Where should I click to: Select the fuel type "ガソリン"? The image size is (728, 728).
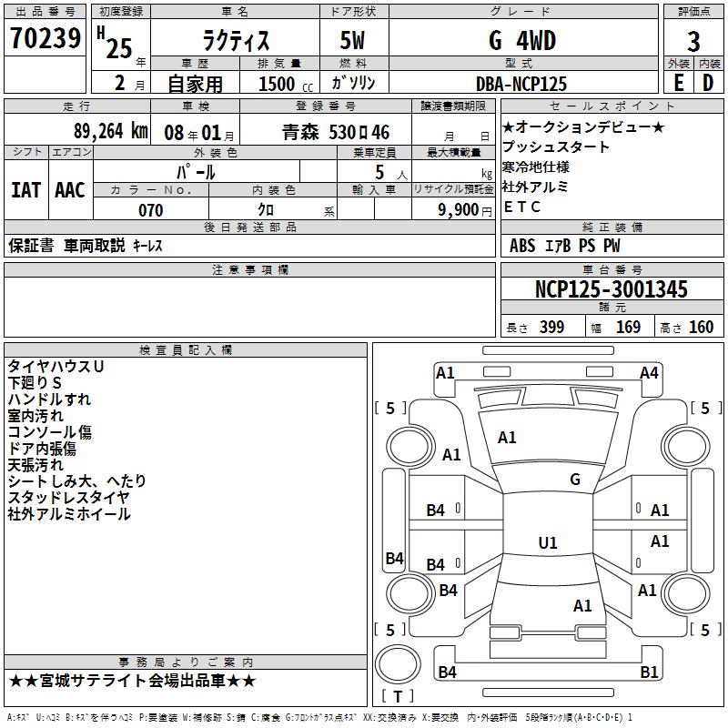353,83
